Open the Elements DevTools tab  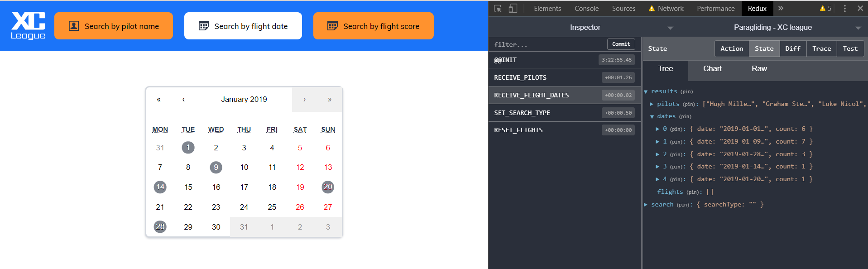coord(547,8)
